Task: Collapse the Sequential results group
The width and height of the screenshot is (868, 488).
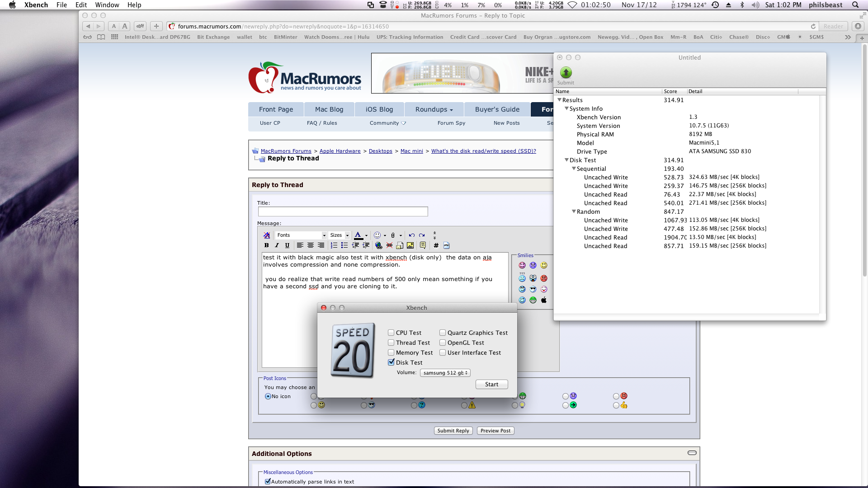Action: (574, 169)
